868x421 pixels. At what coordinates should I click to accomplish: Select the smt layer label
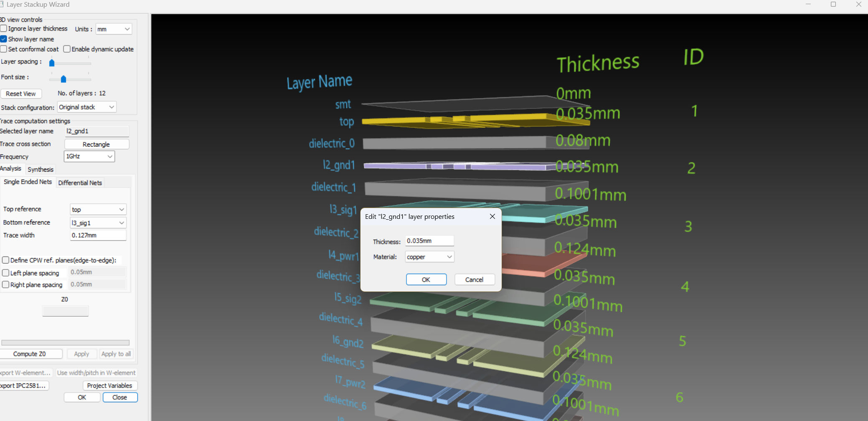point(343,104)
